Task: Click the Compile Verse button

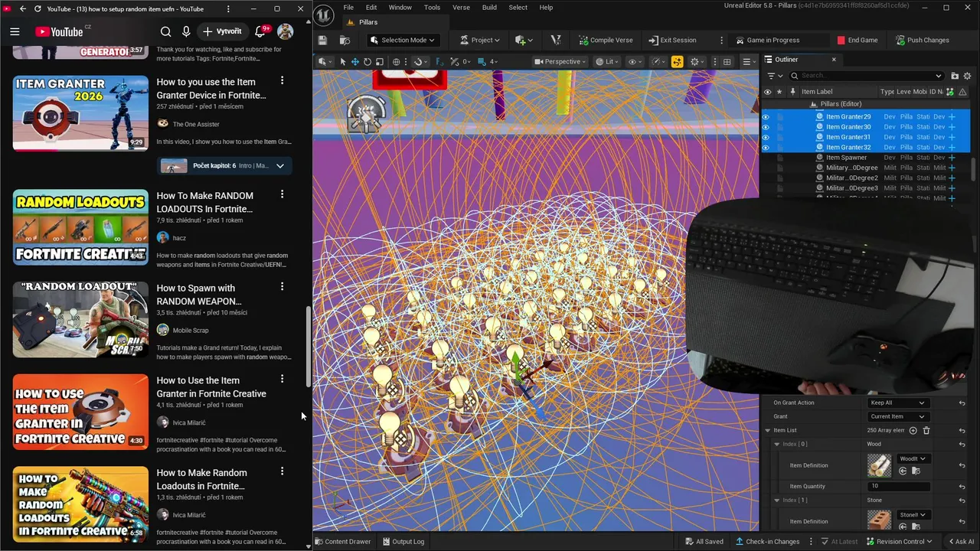Action: coord(605,40)
